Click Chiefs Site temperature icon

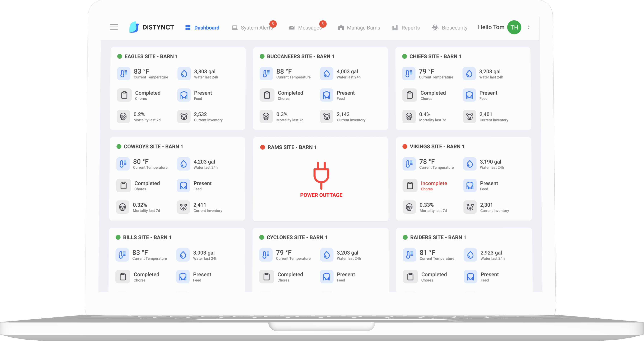pyautogui.click(x=409, y=73)
